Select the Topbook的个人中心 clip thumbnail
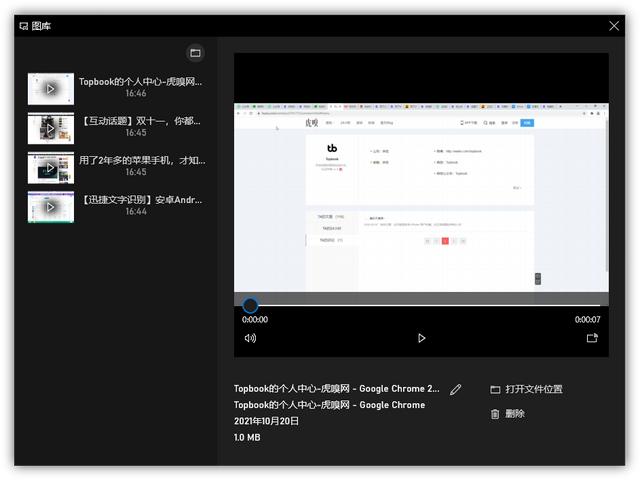The height and width of the screenshot is (480, 640). (51, 89)
